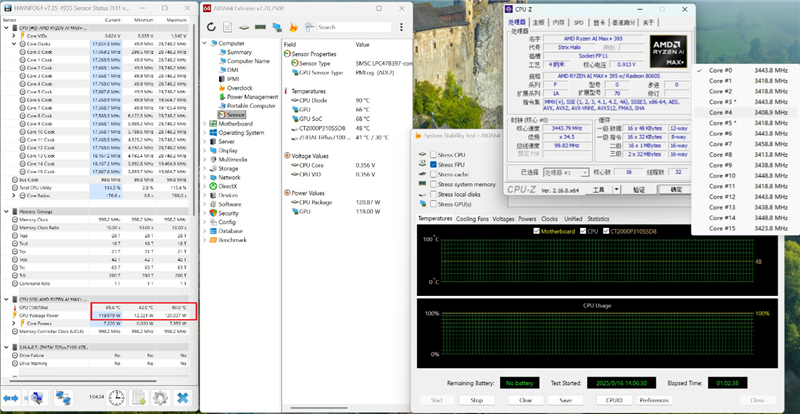Toggle the Stress GPU(s) checkbox
The height and width of the screenshot is (414, 800).
[432, 203]
